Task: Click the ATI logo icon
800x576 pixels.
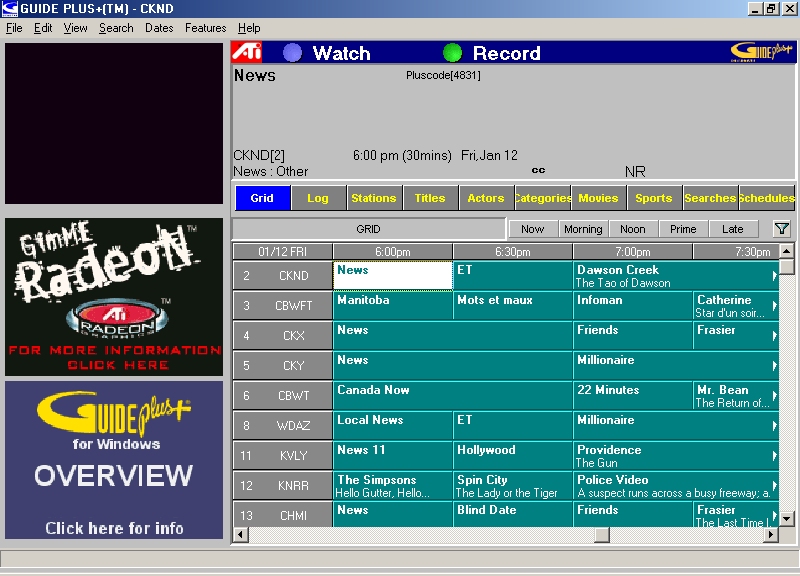Action: click(x=247, y=52)
